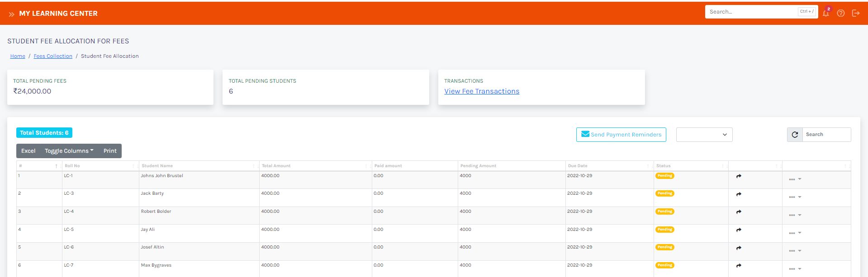The width and height of the screenshot is (868, 277).
Task: Open actions menu for Jay Ali row
Action: [795, 233]
